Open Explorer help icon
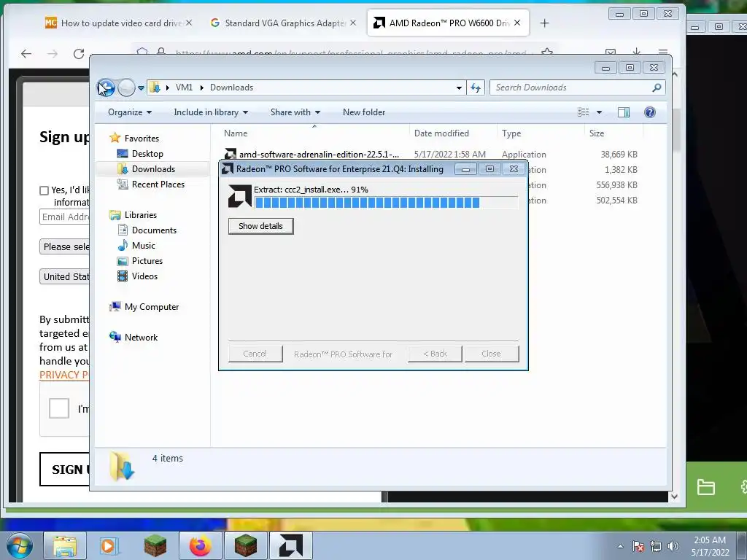The height and width of the screenshot is (560, 747). (650, 112)
